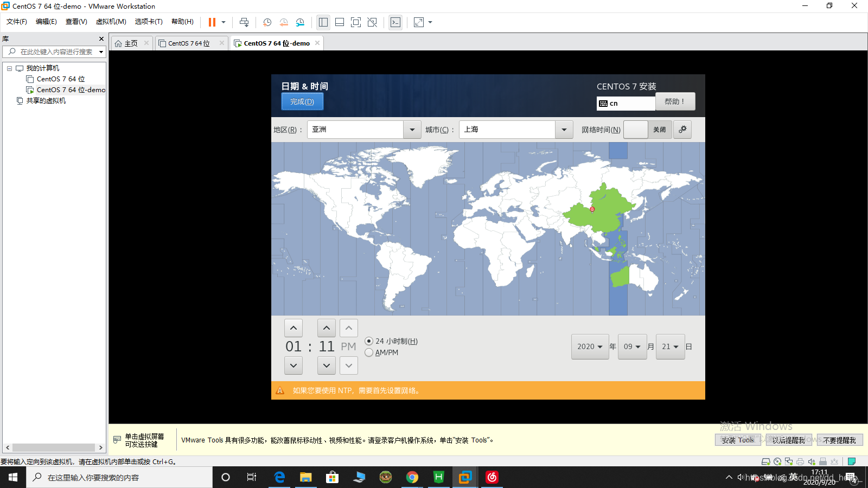Open the 城市 city dropdown (上海)

click(516, 130)
